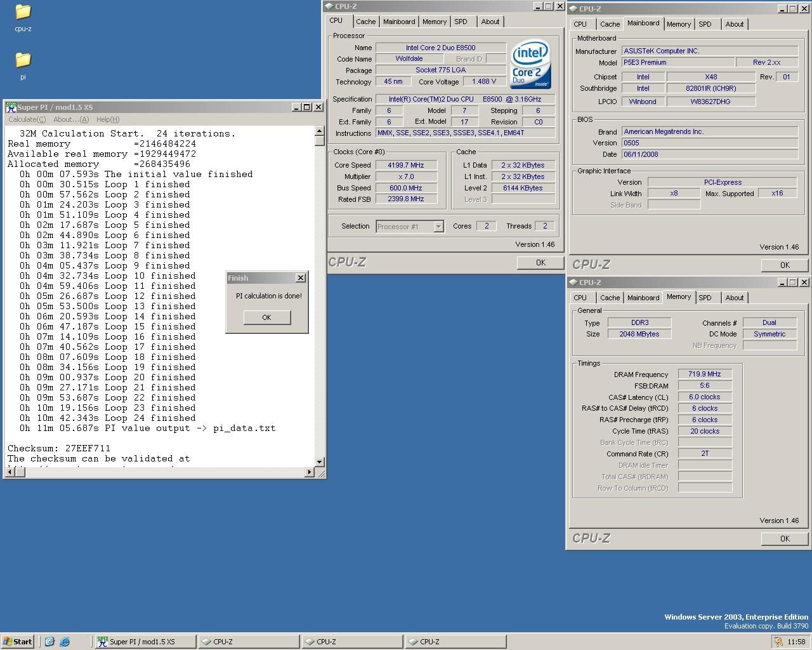Open the About menu in Super PI

pos(71,119)
